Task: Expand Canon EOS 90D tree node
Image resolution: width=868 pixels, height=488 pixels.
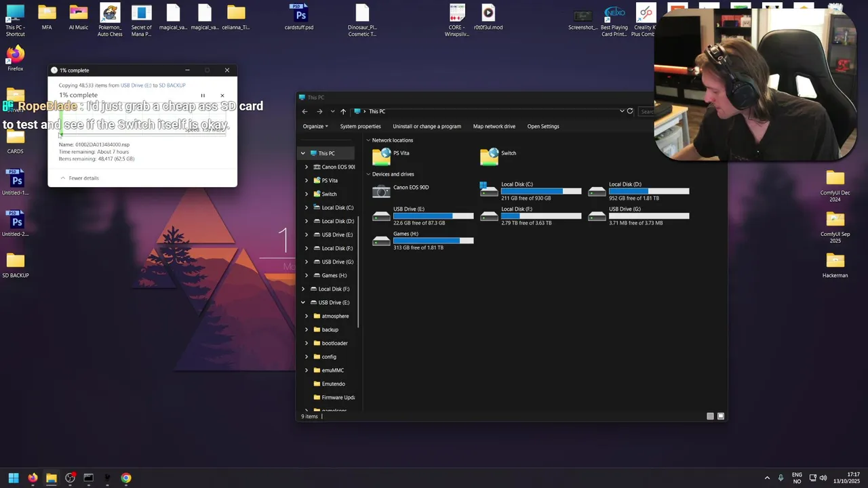Action: tap(307, 167)
